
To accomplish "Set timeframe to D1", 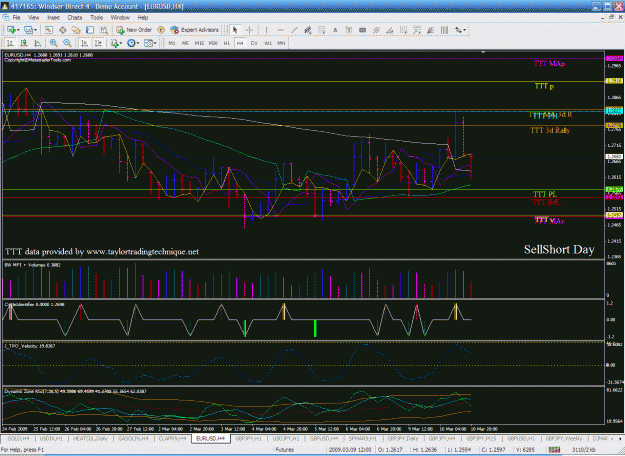I will pos(254,43).
